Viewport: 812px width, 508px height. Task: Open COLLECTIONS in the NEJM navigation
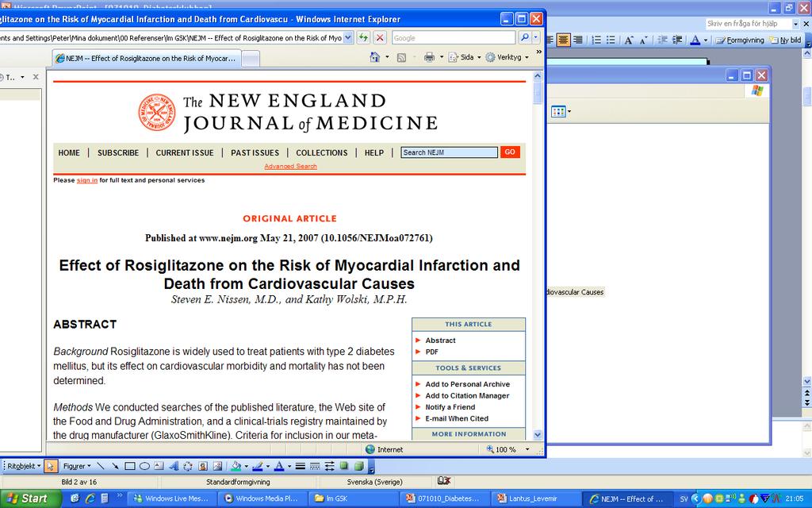(322, 153)
